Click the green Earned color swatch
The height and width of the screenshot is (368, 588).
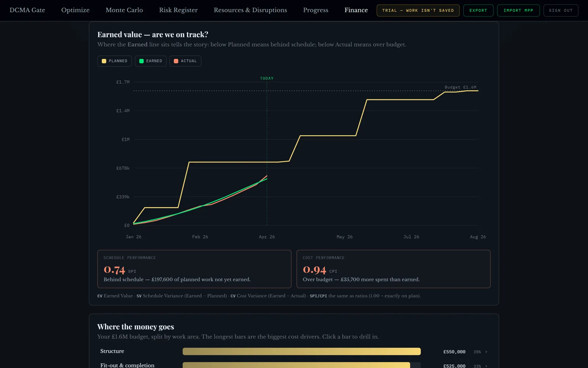[141, 61]
